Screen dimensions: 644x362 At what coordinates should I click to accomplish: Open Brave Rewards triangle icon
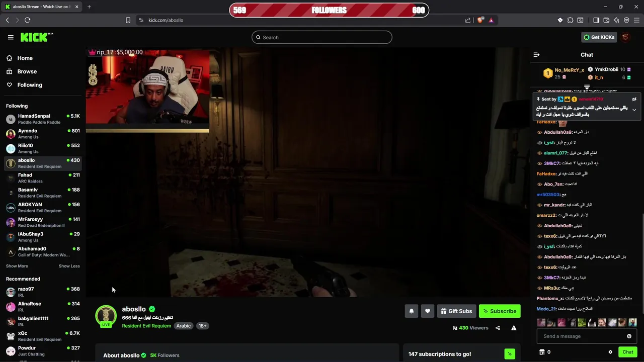491,20
